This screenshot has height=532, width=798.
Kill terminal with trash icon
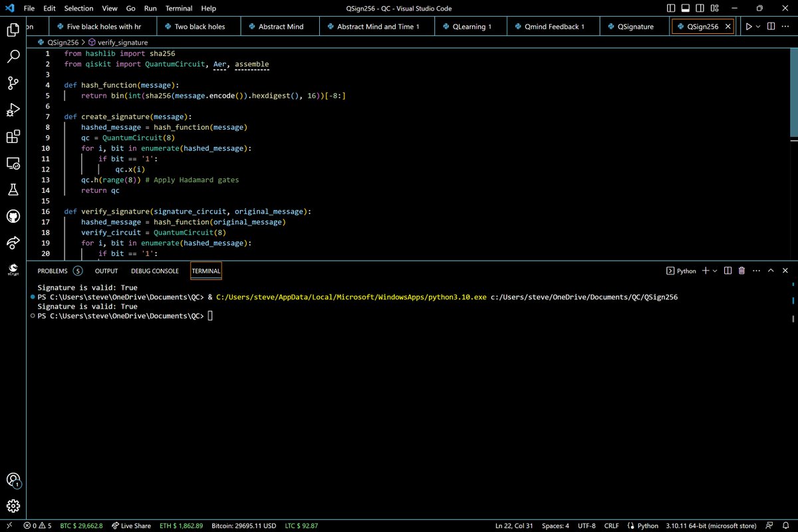pyautogui.click(x=741, y=271)
